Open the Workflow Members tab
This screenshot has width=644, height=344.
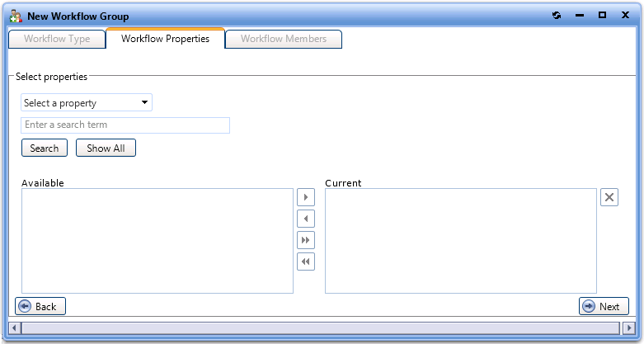[x=284, y=39]
